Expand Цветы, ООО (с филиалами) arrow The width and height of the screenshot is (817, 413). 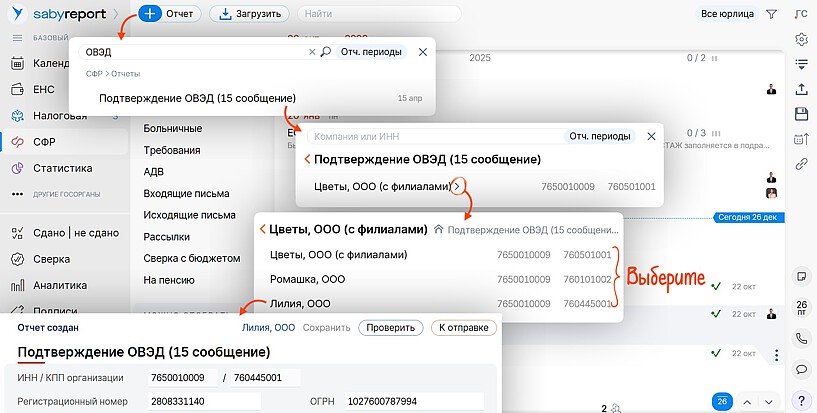457,186
